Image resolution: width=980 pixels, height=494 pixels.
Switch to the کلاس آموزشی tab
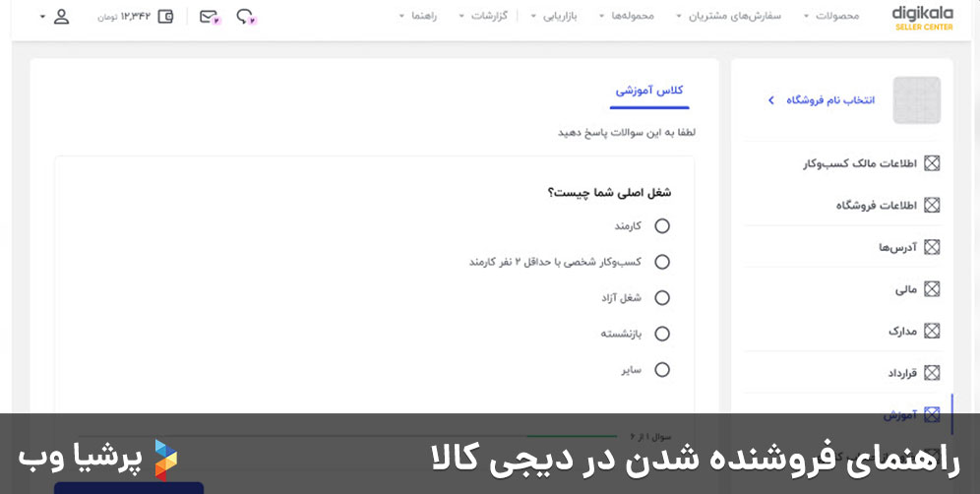click(649, 91)
